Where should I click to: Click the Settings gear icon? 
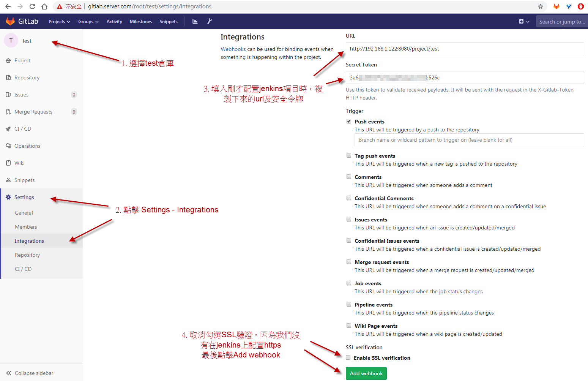click(8, 197)
